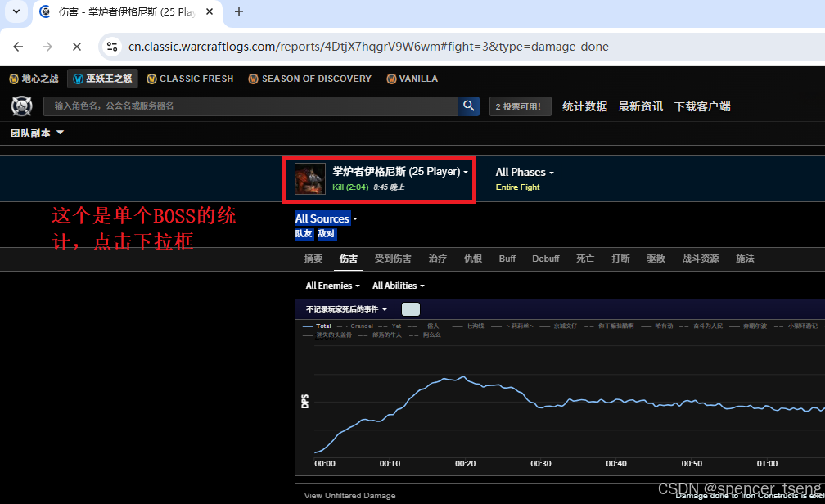This screenshot has width=825, height=504.
Task: Click the address bar URL
Action: coord(368,47)
